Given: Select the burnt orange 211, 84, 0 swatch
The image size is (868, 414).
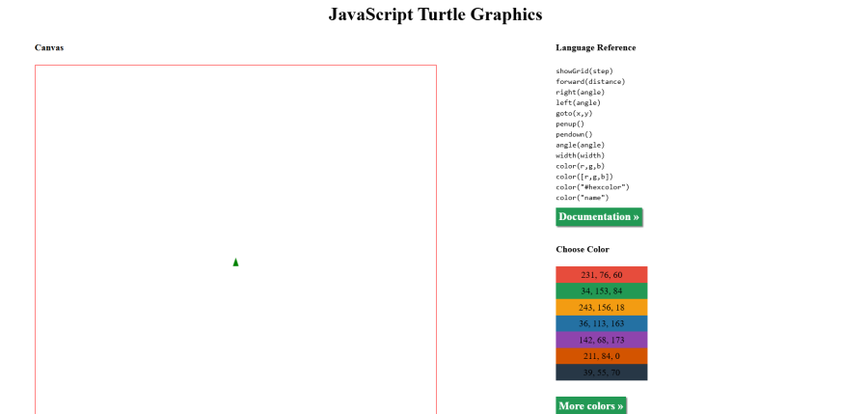Looking at the screenshot, I should (x=601, y=356).
